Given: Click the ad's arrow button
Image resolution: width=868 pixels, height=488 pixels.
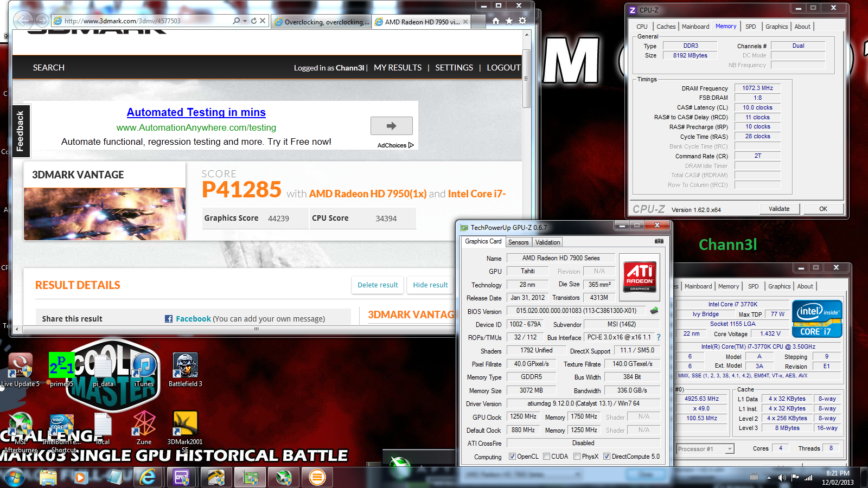Looking at the screenshot, I should 391,126.
